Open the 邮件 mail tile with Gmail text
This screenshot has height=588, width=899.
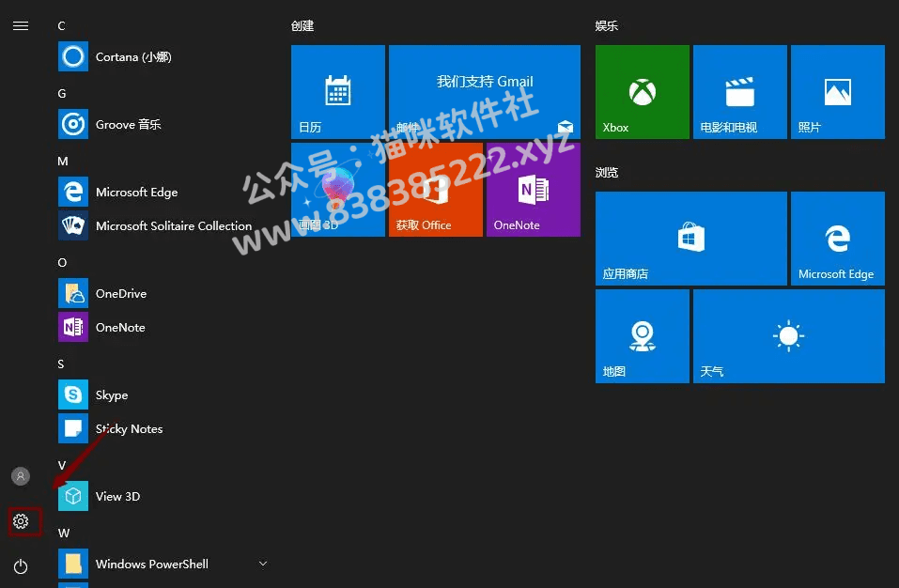(x=485, y=92)
